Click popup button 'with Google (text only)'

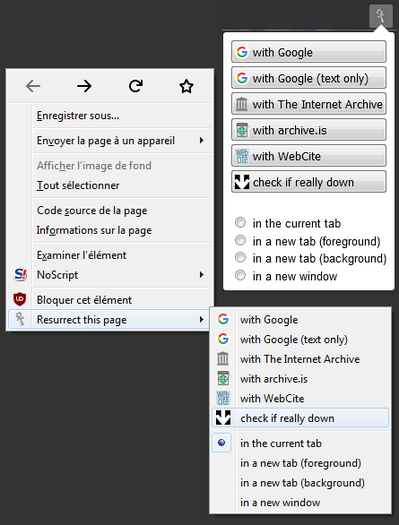(309, 78)
